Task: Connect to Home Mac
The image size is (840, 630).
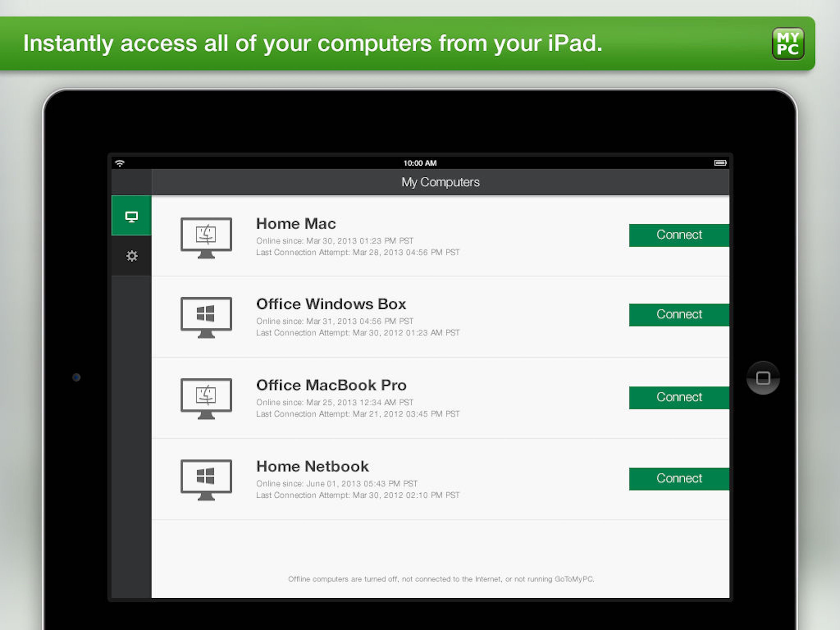Action: coord(679,235)
